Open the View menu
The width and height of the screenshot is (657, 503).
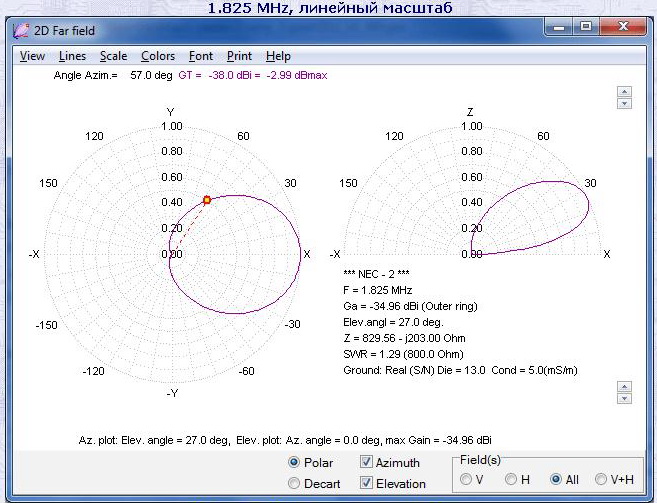tap(32, 56)
